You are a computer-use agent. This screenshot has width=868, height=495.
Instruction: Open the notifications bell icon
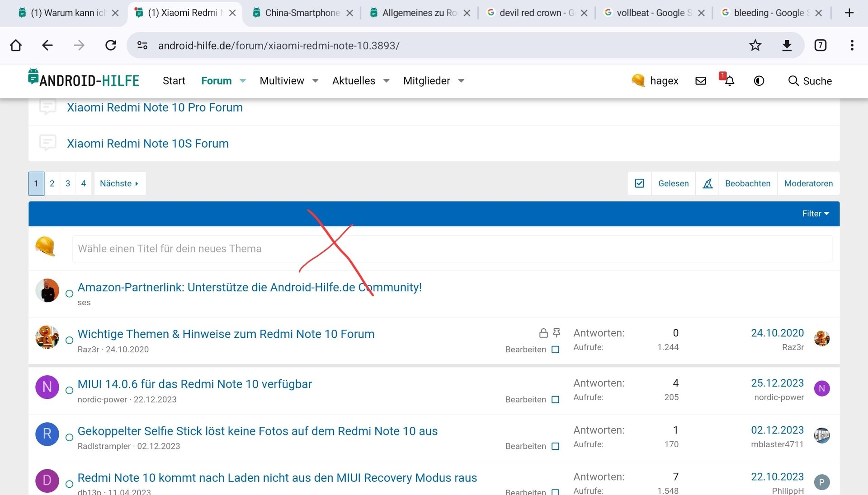pyautogui.click(x=729, y=81)
